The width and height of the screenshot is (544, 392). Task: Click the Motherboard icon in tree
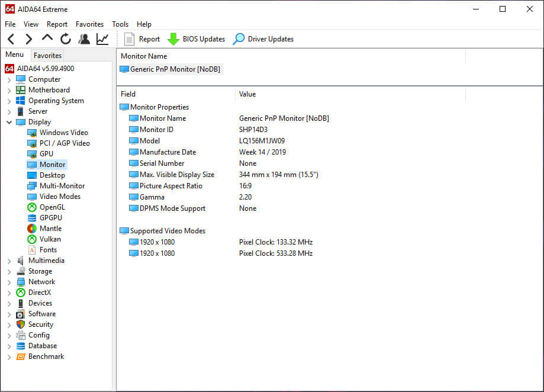pos(21,90)
